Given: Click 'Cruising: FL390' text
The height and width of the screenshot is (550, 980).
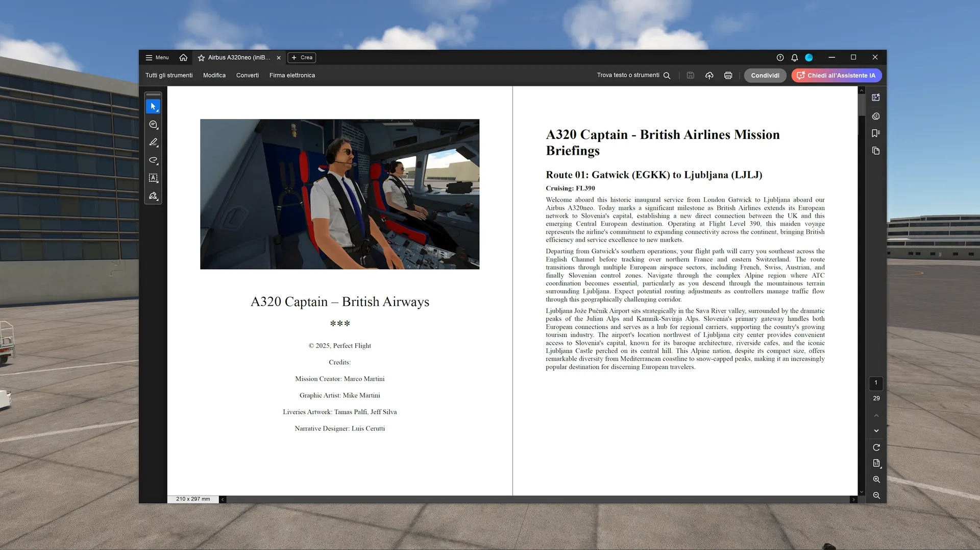Looking at the screenshot, I should [570, 188].
